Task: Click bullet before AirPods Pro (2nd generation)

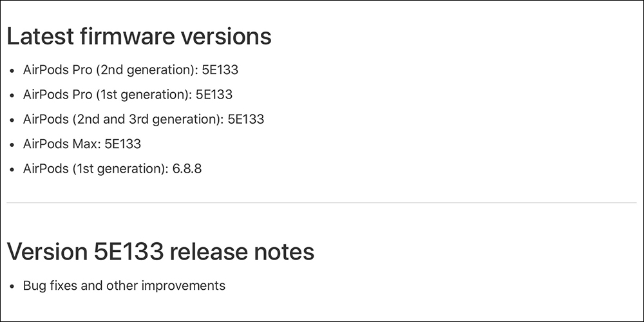Action: (x=12, y=71)
